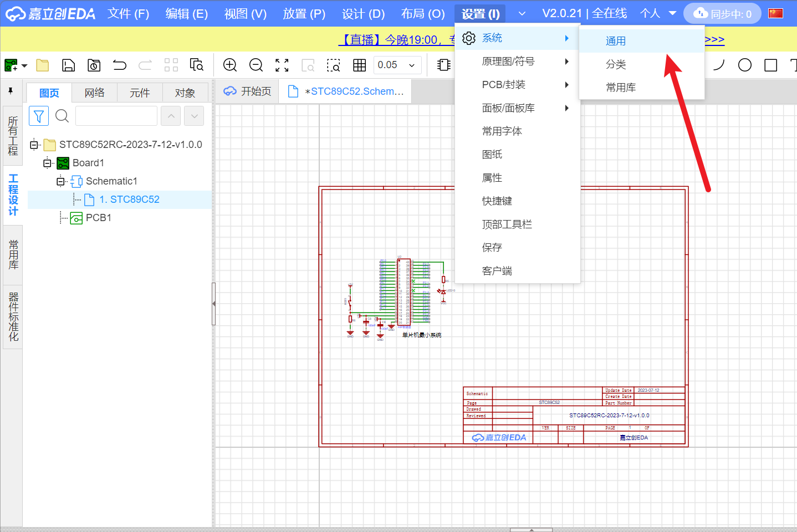Expand the 个人 account dropdown arrow

pos(672,13)
